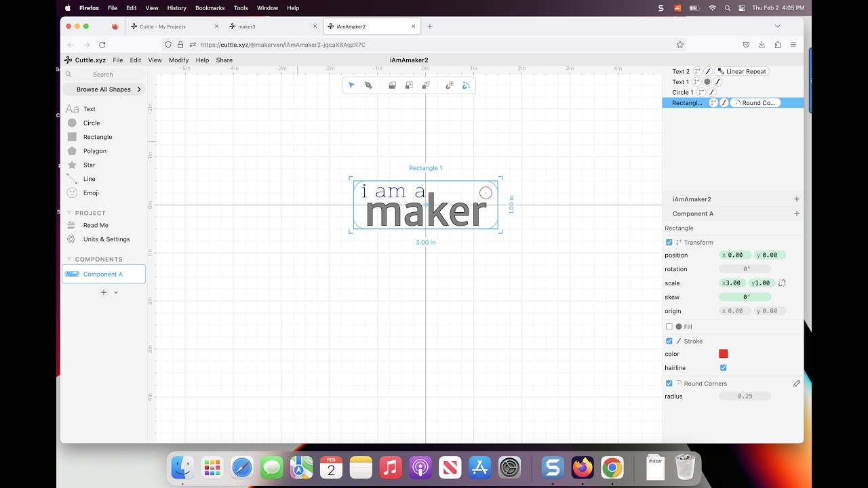Open Firefox list all tabs dropdown

tap(777, 26)
